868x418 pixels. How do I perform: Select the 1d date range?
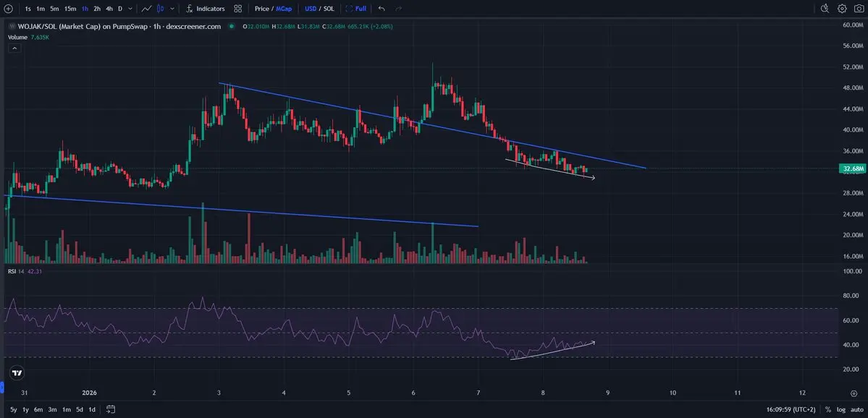(93, 410)
